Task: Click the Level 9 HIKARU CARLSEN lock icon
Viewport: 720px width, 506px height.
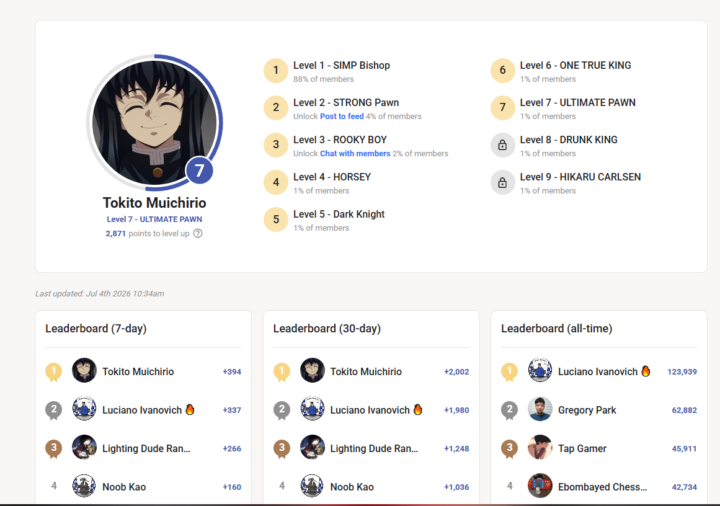Action: tap(502, 182)
